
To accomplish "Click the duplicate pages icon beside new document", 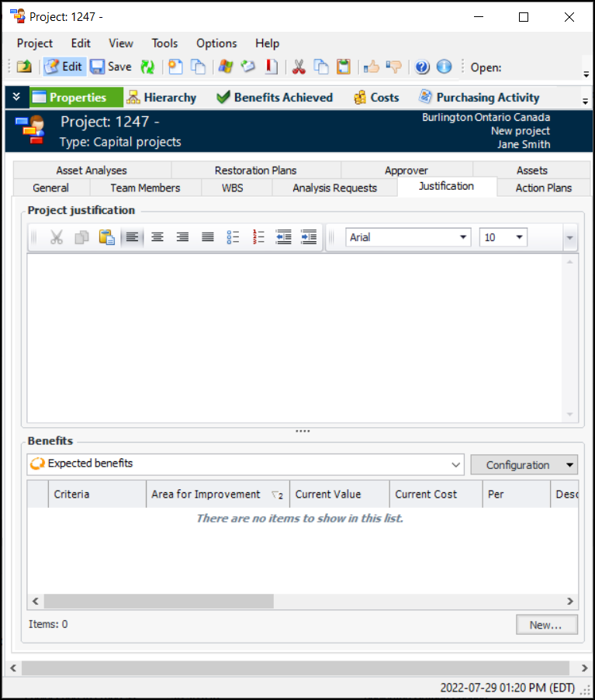I will click(198, 67).
